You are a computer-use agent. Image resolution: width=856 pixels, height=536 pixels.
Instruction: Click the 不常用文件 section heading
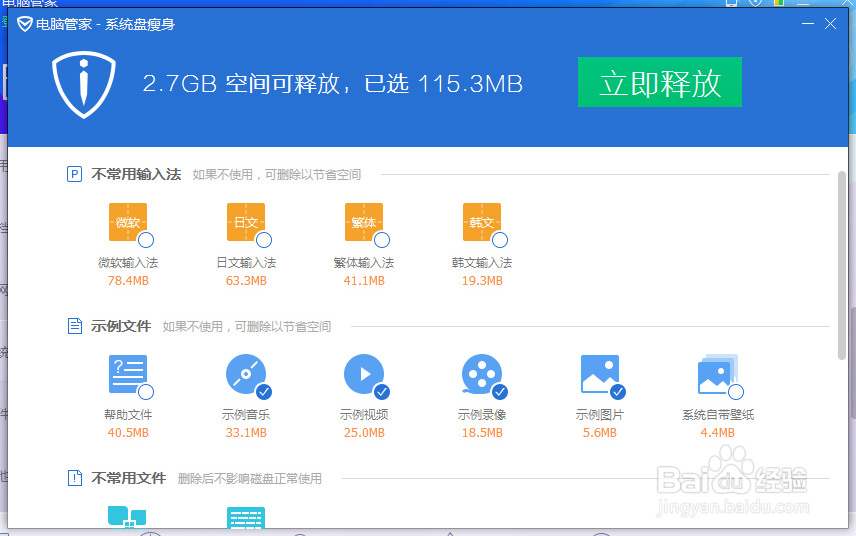point(128,478)
